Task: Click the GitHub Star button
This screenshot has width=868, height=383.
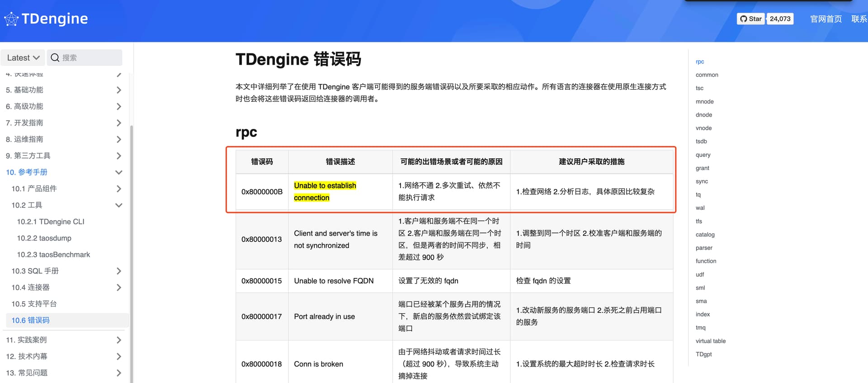Action: (750, 19)
